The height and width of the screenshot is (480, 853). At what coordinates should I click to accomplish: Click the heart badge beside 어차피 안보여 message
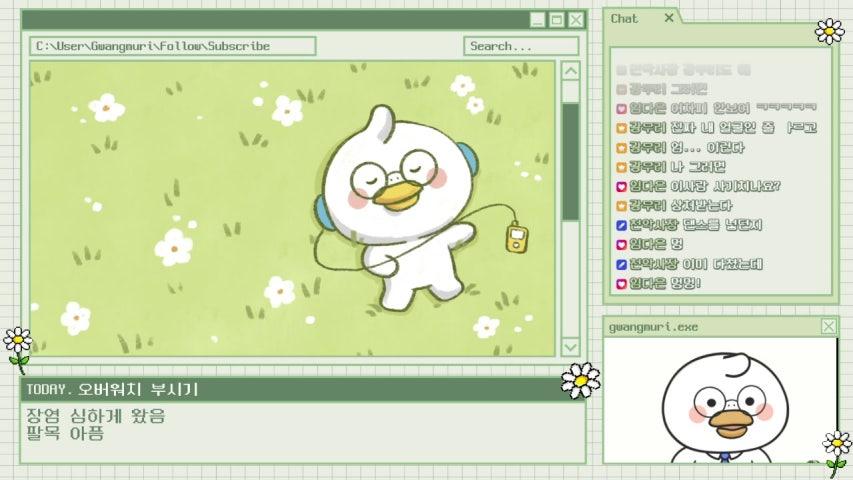622,109
